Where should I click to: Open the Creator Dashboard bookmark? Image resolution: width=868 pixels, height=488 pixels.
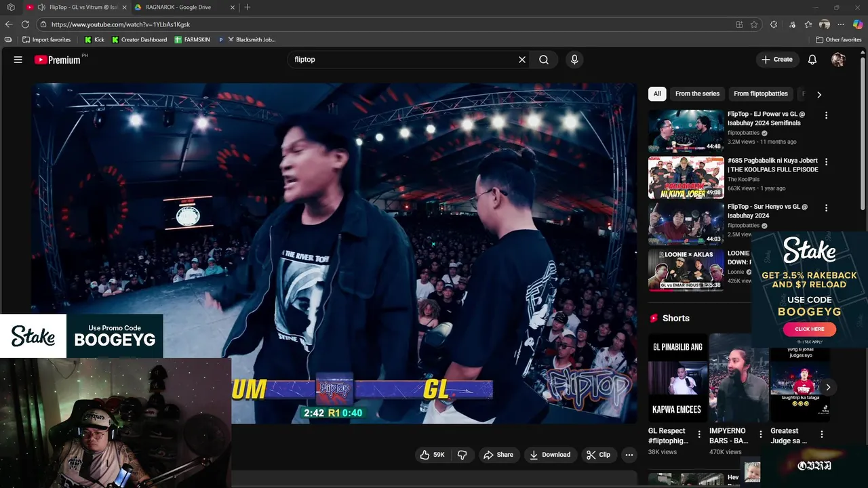tap(139, 39)
